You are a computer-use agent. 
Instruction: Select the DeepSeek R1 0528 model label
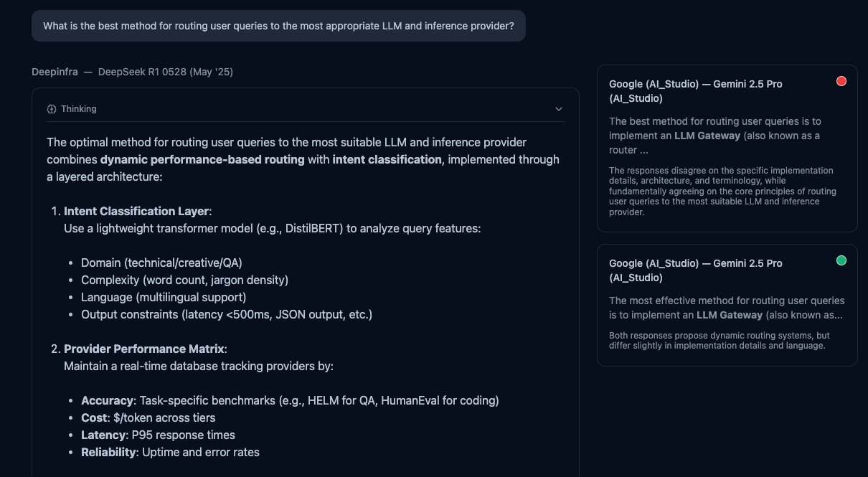pos(166,72)
